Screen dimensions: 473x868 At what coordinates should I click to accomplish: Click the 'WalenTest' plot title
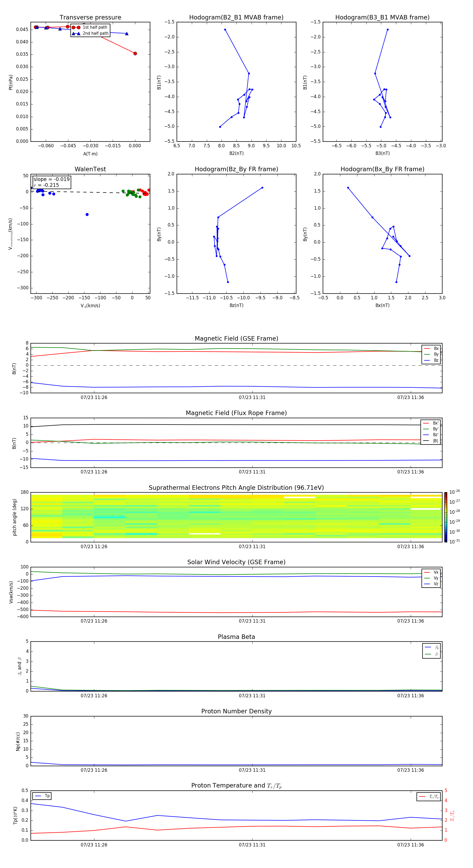[90, 169]
